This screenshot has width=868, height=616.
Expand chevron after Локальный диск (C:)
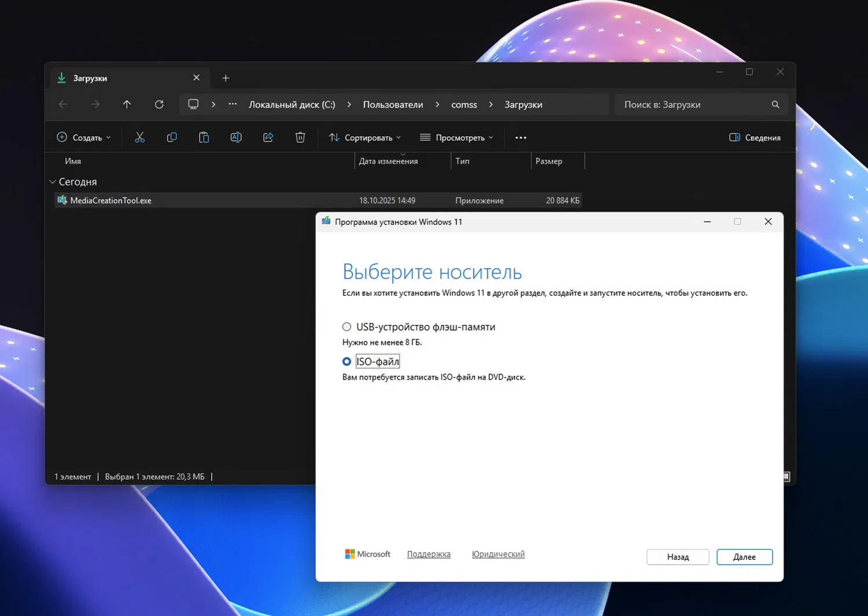[349, 105]
